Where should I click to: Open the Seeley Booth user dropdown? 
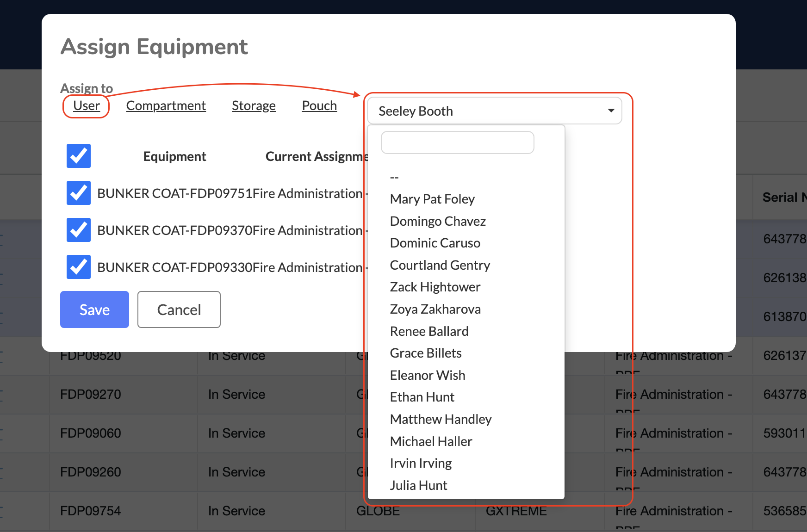point(494,111)
